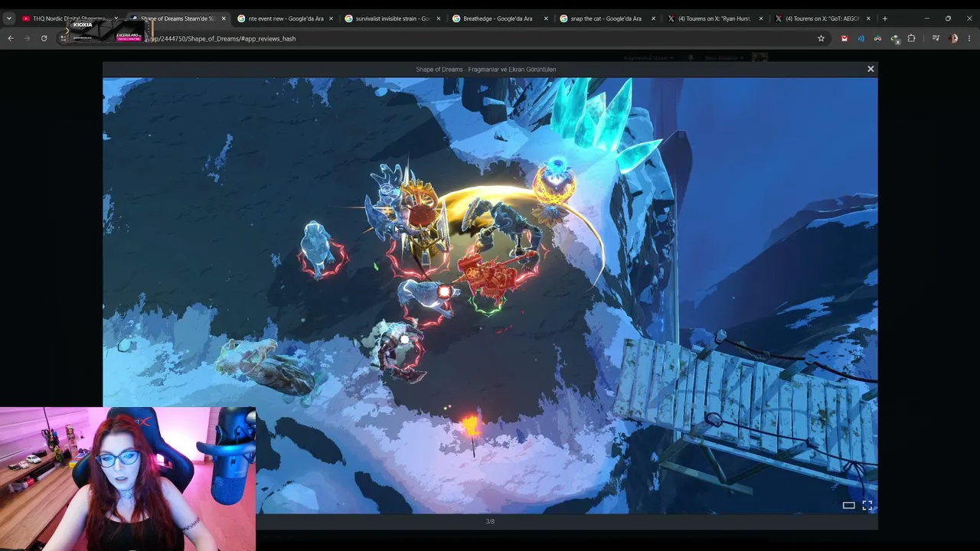Close the nte event new tab
Screen dimensions: 980x551
pyautogui.click(x=332, y=18)
